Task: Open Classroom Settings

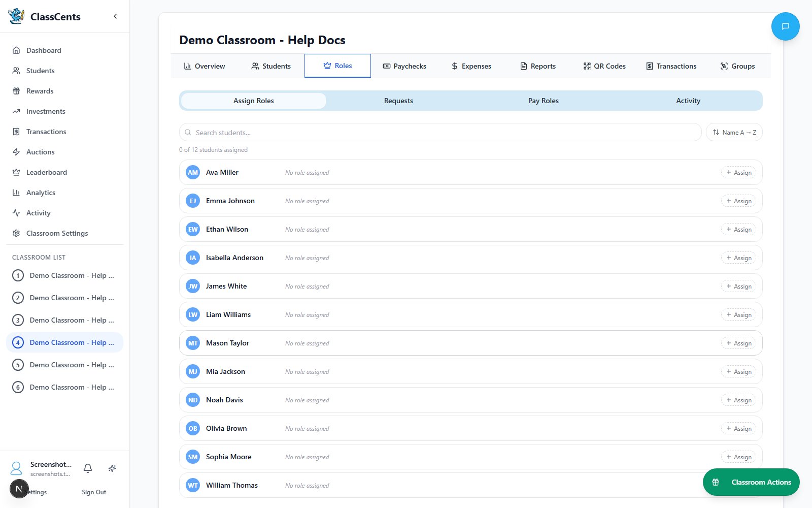Action: click(64, 233)
